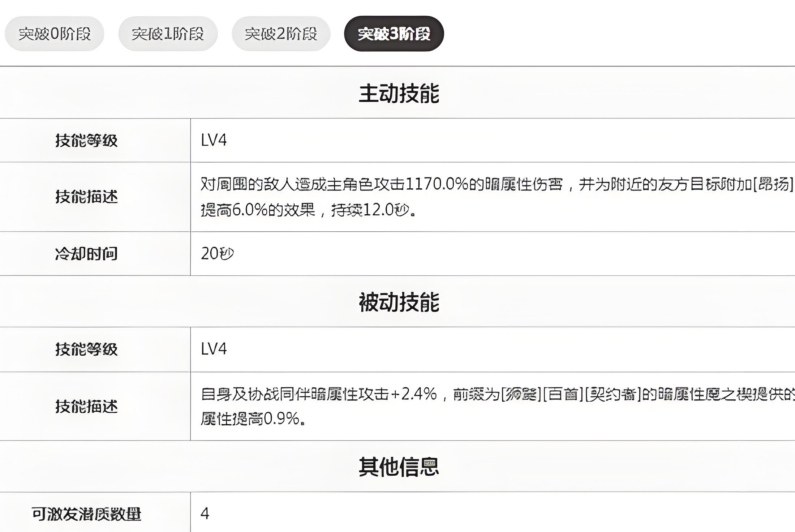Click 技能描述 label in 被动技能 section
795x532 pixels.
(86, 406)
